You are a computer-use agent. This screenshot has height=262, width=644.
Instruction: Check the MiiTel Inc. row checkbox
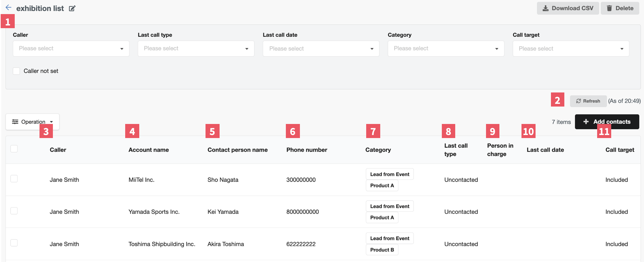[x=14, y=179]
